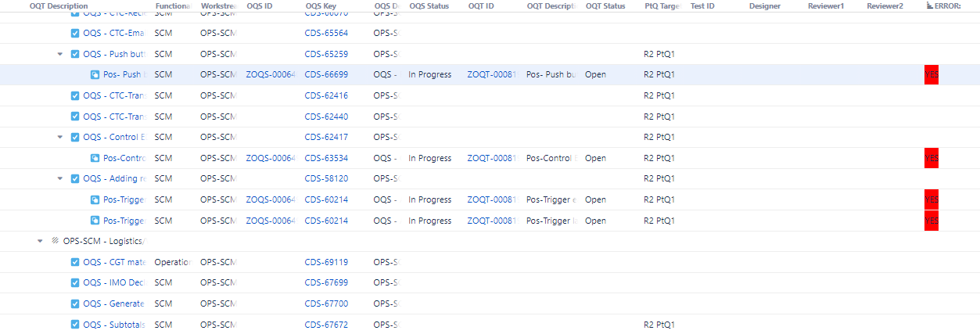
Task: Open issue link CDS-67699
Action: point(326,282)
